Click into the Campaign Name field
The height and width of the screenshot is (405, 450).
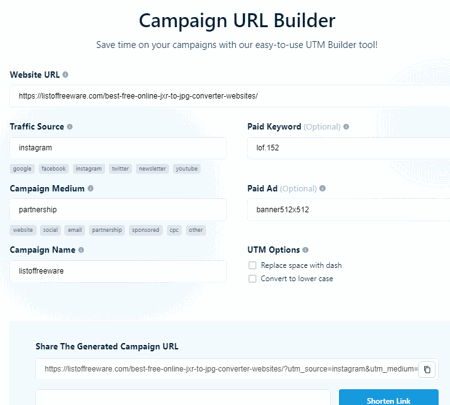coord(118,271)
